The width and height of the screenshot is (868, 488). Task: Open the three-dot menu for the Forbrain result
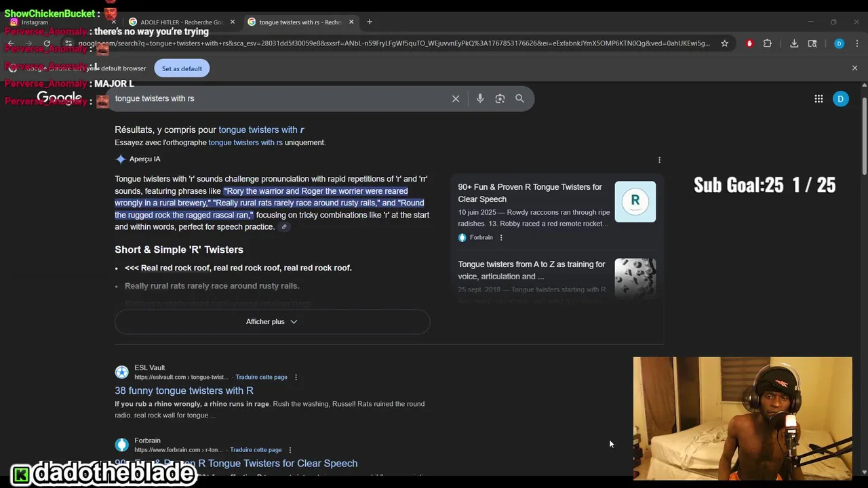(x=290, y=450)
